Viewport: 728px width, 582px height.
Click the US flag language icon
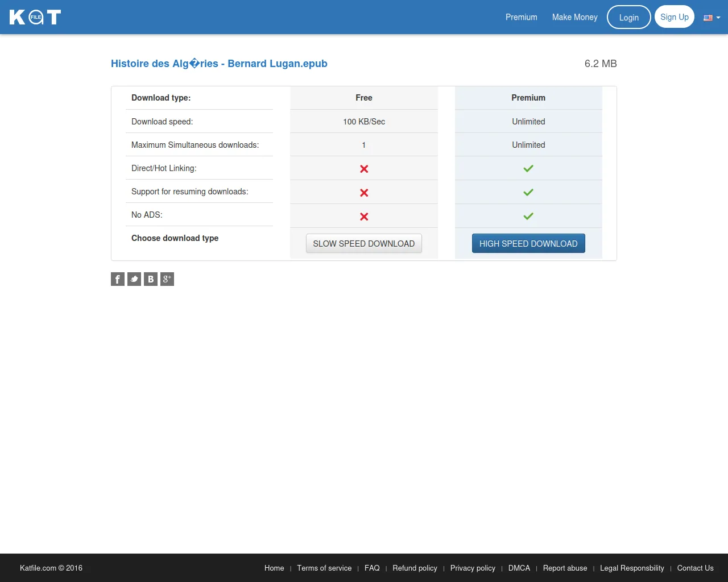click(x=708, y=17)
